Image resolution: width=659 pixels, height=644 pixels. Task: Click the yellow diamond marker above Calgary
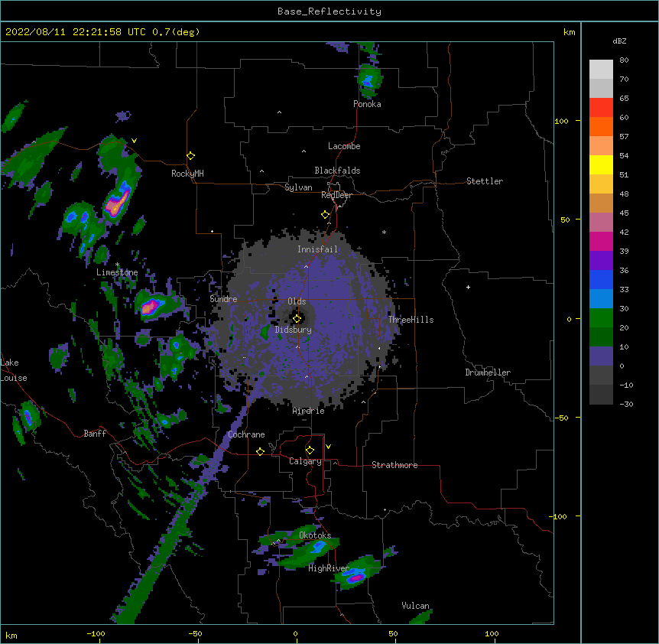310,450
